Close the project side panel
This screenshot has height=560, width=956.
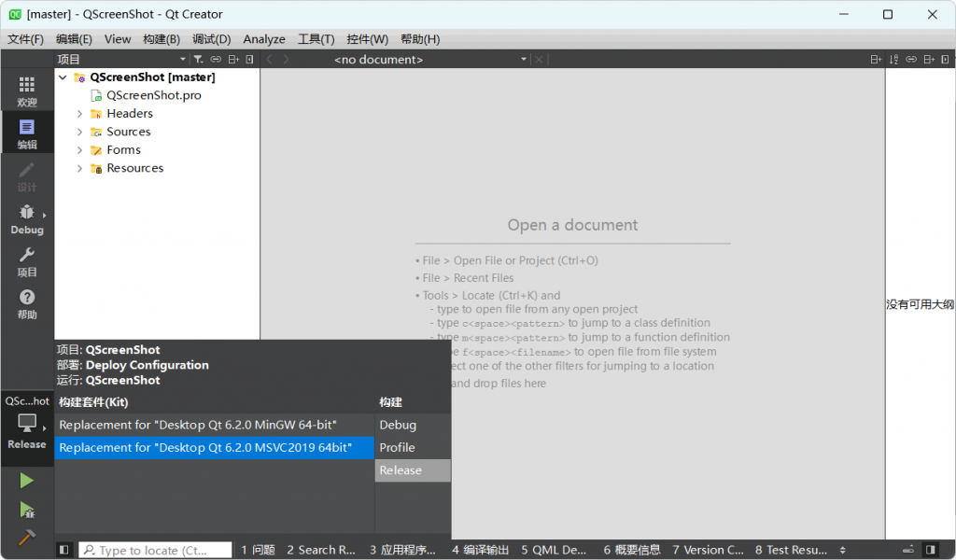(x=249, y=59)
